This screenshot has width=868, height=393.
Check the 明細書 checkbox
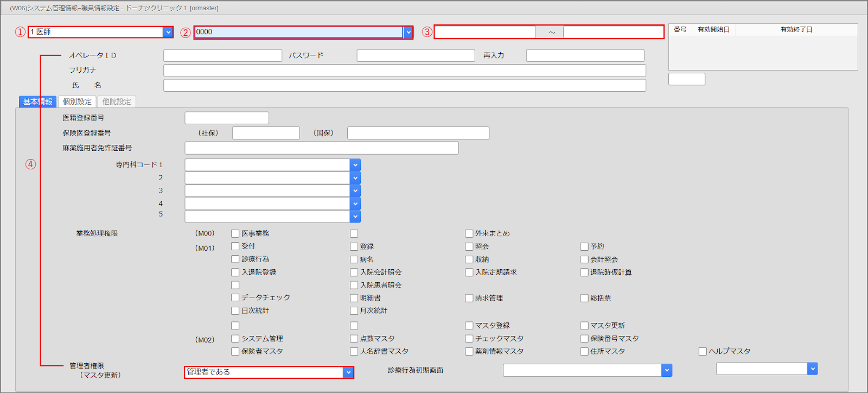[x=354, y=298]
